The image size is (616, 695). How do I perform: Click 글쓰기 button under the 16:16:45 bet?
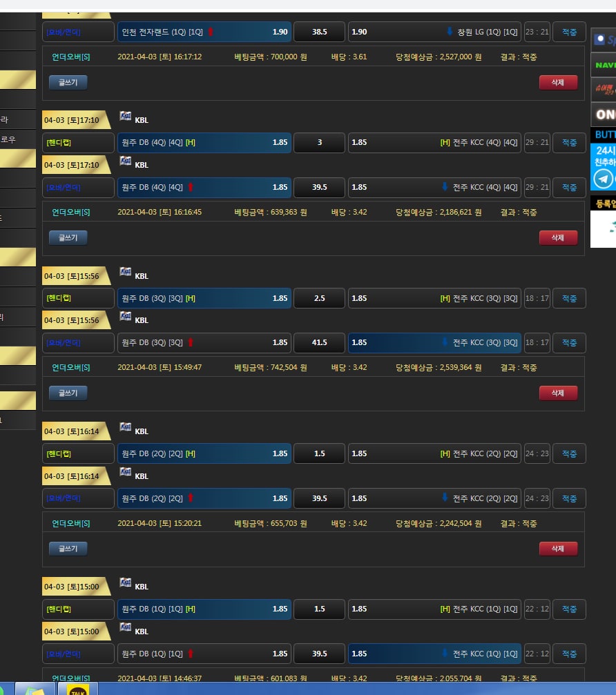pos(68,237)
